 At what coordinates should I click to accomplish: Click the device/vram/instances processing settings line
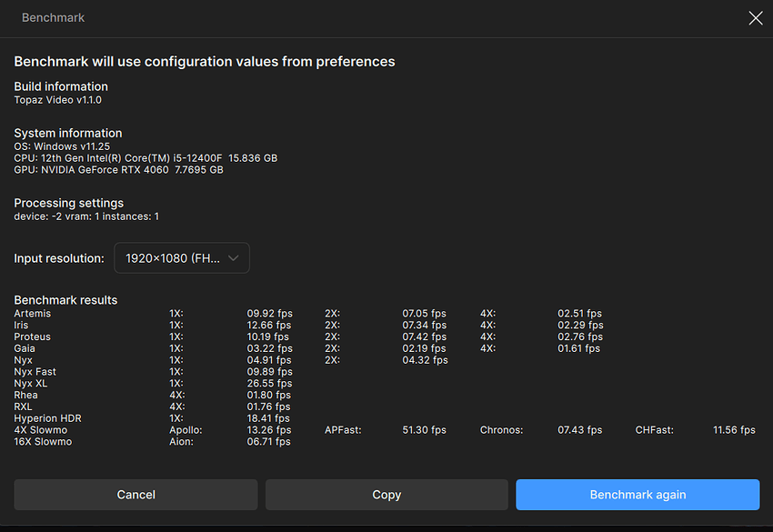[x=86, y=216]
